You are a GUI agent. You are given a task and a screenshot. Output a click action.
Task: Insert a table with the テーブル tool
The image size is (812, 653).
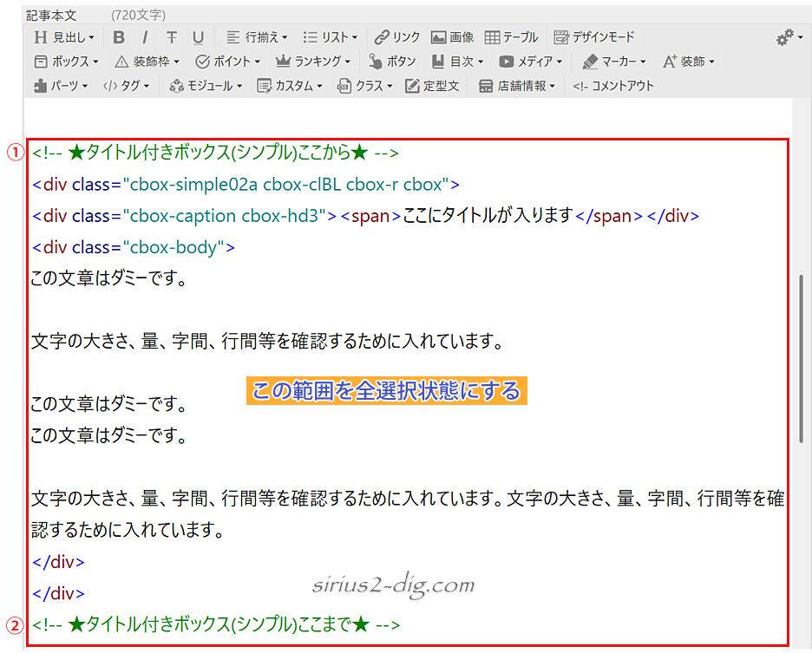[x=512, y=37]
